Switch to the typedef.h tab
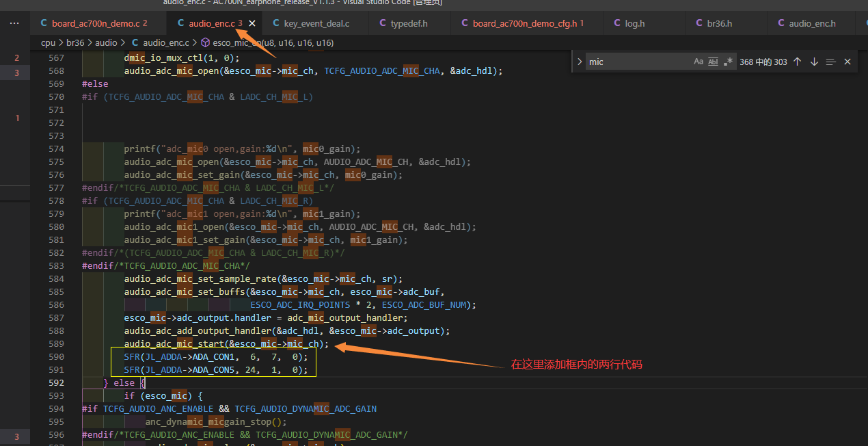Image resolution: width=868 pixels, height=446 pixels. point(409,23)
